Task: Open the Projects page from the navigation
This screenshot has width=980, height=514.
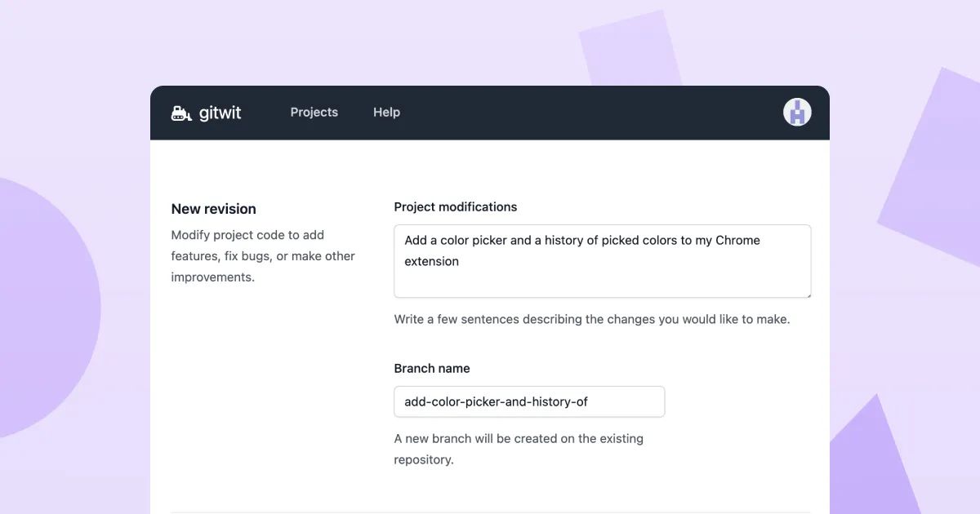Action: [x=314, y=112]
